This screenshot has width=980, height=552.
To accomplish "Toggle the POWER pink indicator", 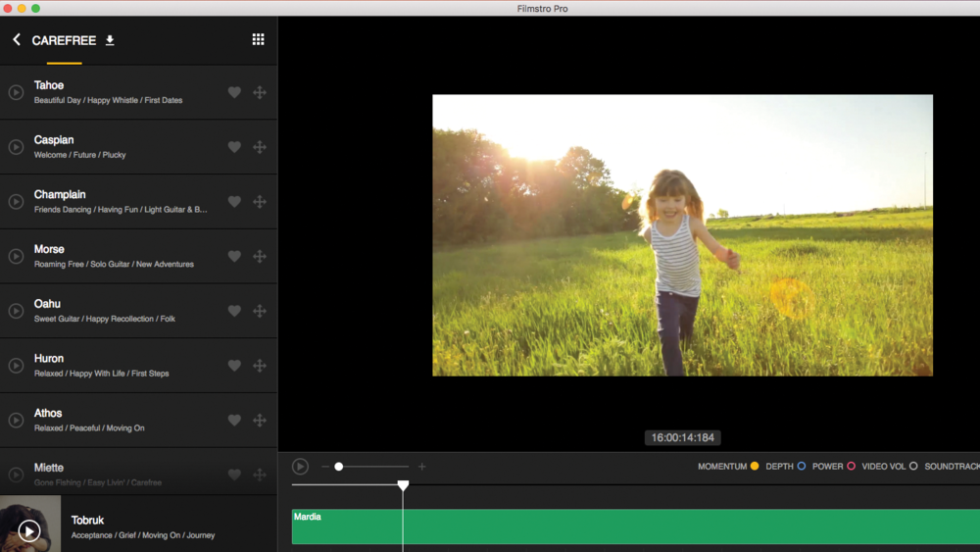I will pos(851,467).
